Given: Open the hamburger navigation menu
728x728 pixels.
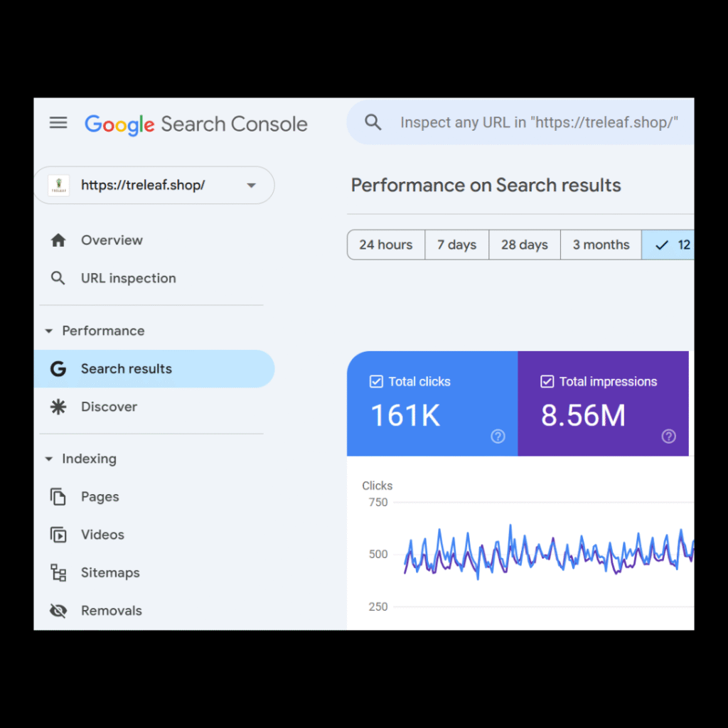Looking at the screenshot, I should click(x=58, y=123).
